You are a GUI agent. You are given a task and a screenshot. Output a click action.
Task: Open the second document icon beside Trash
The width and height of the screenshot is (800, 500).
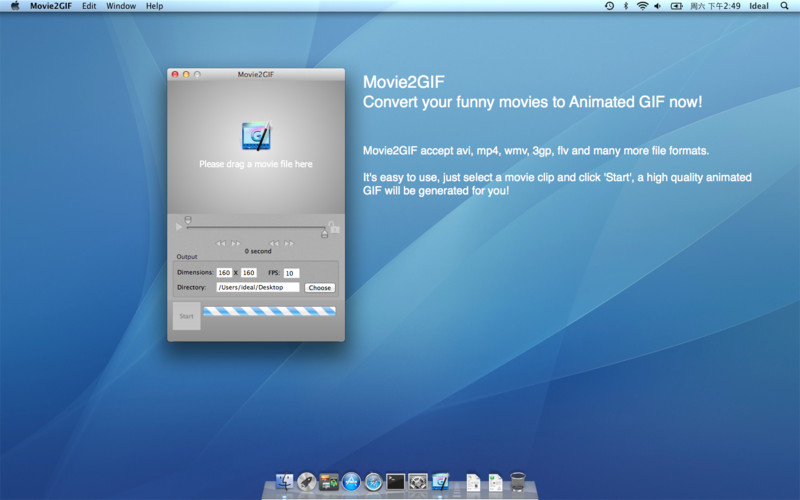point(495,482)
